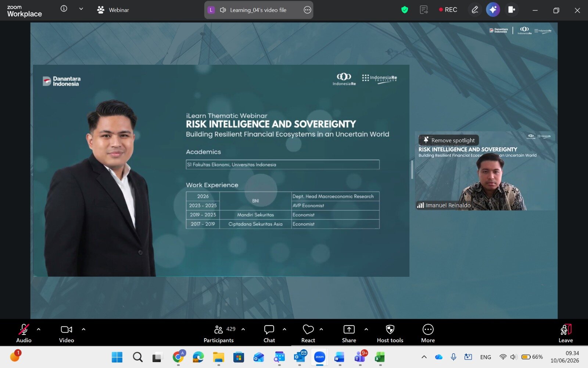This screenshot has width=588, height=368.
Task: Show hidden system tray icons
Action: coord(424,357)
